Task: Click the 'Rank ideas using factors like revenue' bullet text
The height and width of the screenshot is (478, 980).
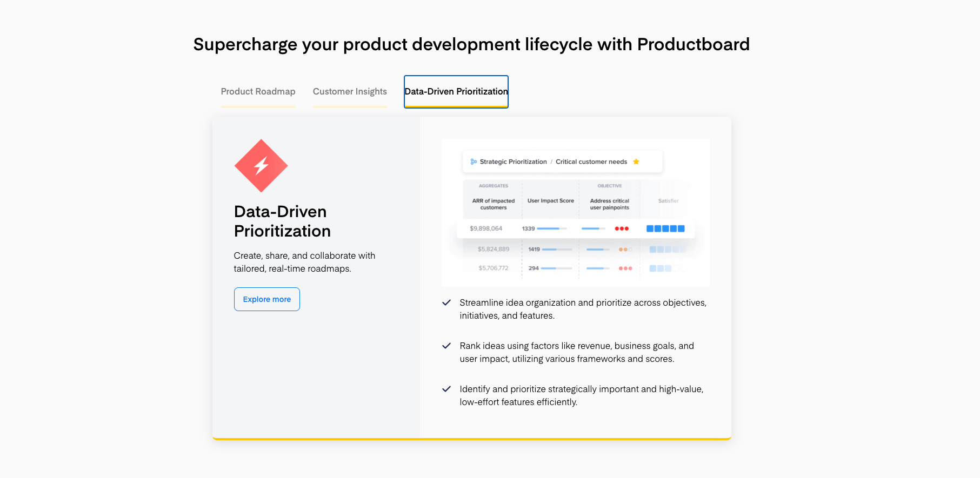Action: click(x=577, y=352)
